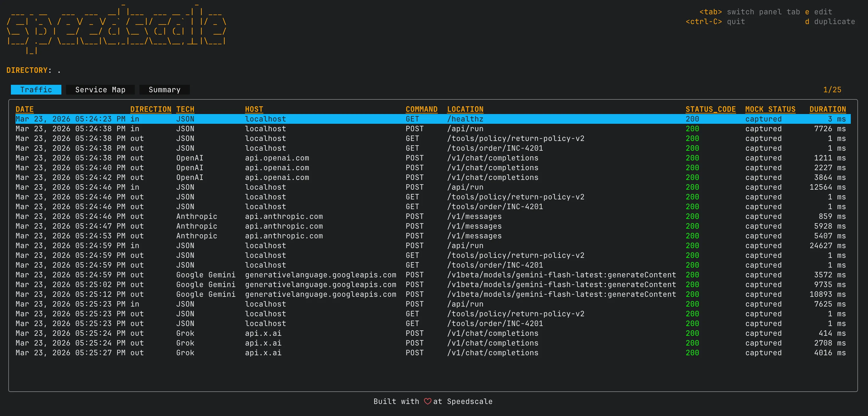Sort by the COMMAND column header

pos(421,109)
